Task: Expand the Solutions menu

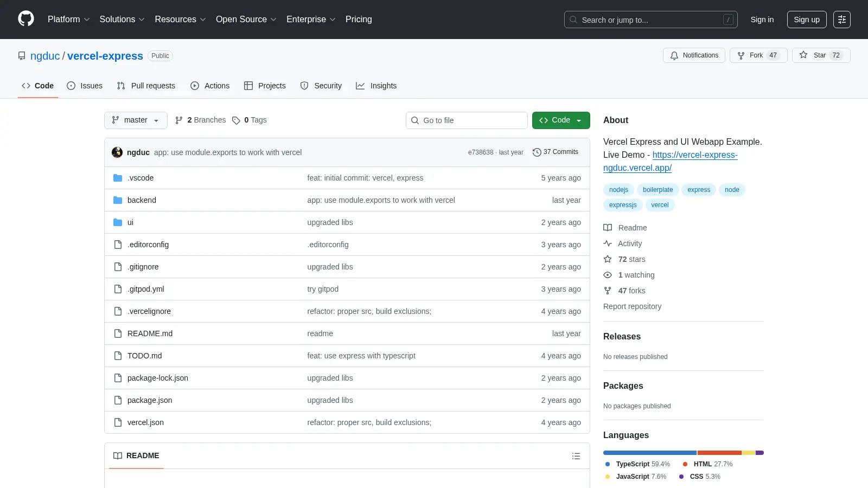Action: (122, 20)
